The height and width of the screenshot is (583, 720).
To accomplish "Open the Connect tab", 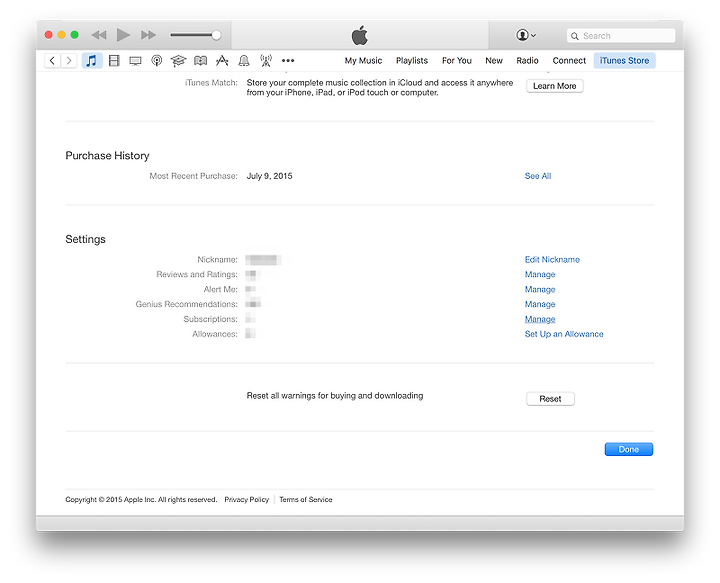I will coord(569,61).
